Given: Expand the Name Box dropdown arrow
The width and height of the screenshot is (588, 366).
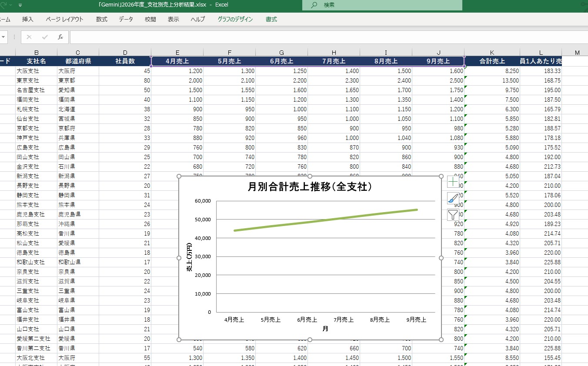Looking at the screenshot, I should tap(3, 37).
